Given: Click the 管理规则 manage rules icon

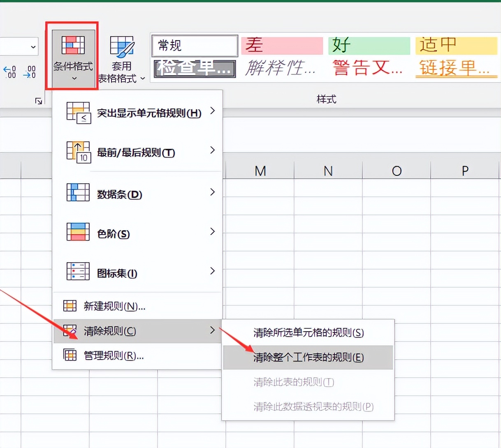Looking at the screenshot, I should (x=70, y=355).
